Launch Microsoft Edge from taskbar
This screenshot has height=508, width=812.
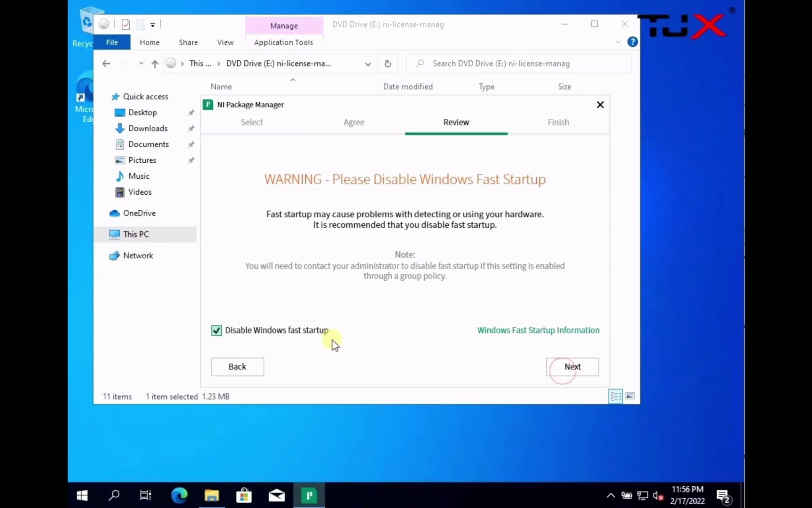pos(179,495)
